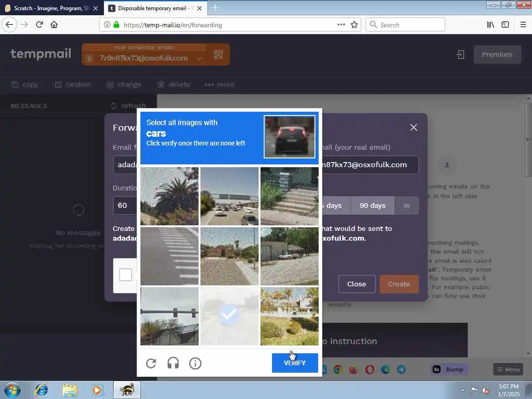Click refresh next to MESSAGES

point(128,106)
